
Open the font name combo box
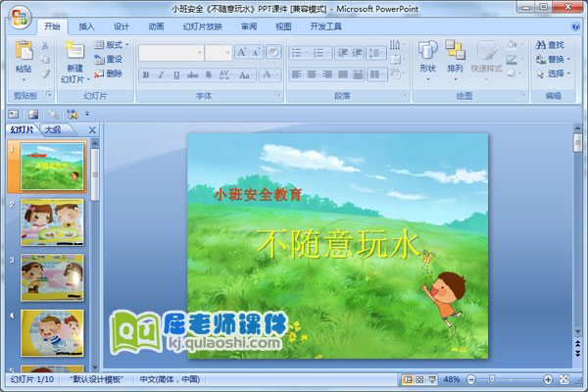click(171, 53)
